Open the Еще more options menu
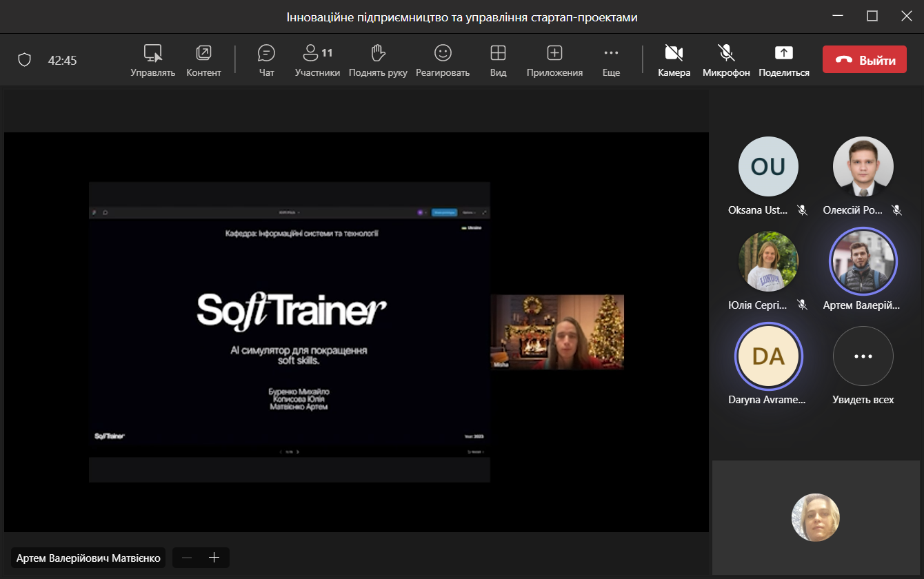Screen dimensions: 924x579 click(x=611, y=60)
